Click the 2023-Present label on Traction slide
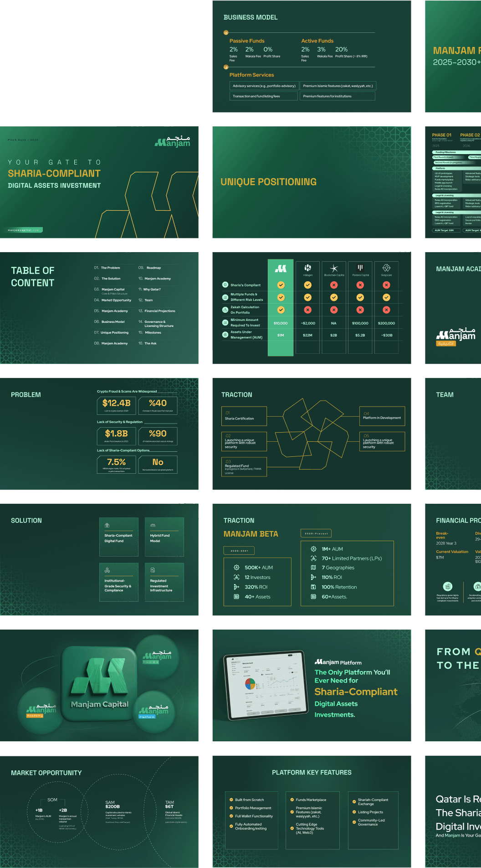Image resolution: width=481 pixels, height=868 pixels. pos(316,533)
